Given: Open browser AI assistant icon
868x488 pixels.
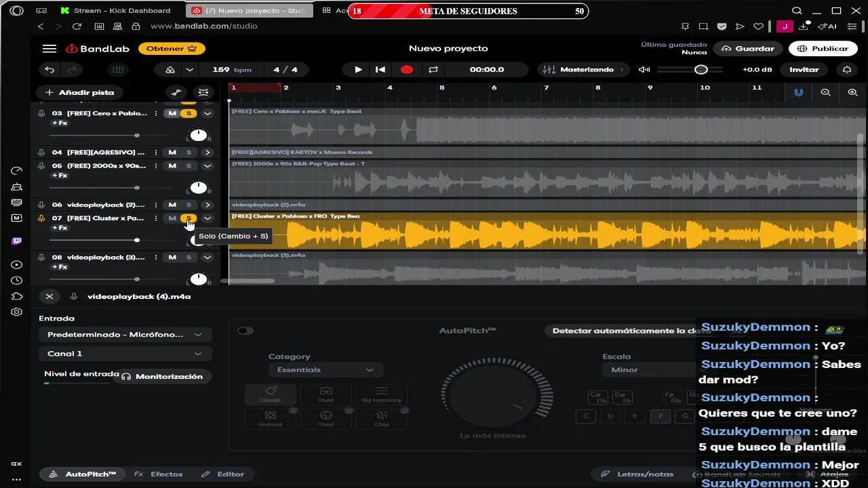Looking at the screenshot, I should 827,26.
